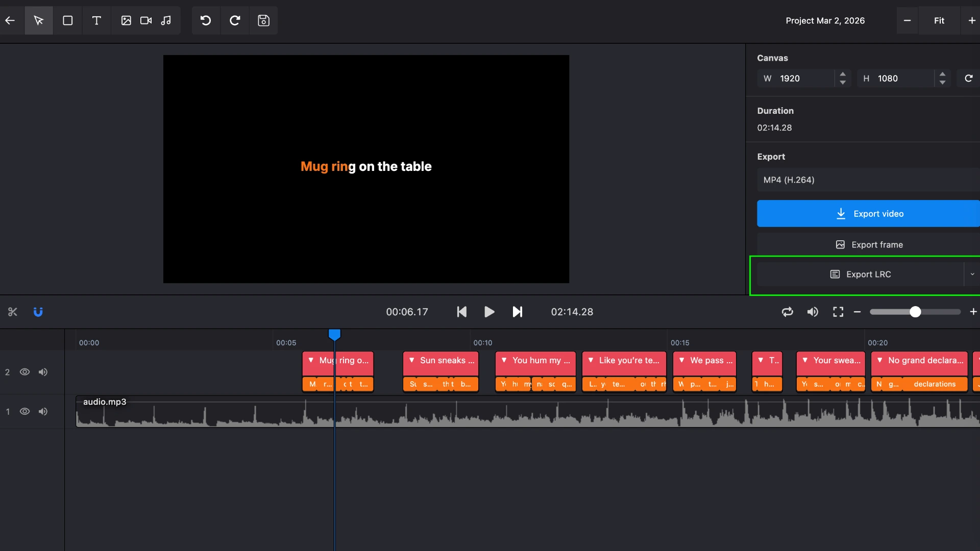Click the Fit zoom option
980x551 pixels.
point(940,20)
